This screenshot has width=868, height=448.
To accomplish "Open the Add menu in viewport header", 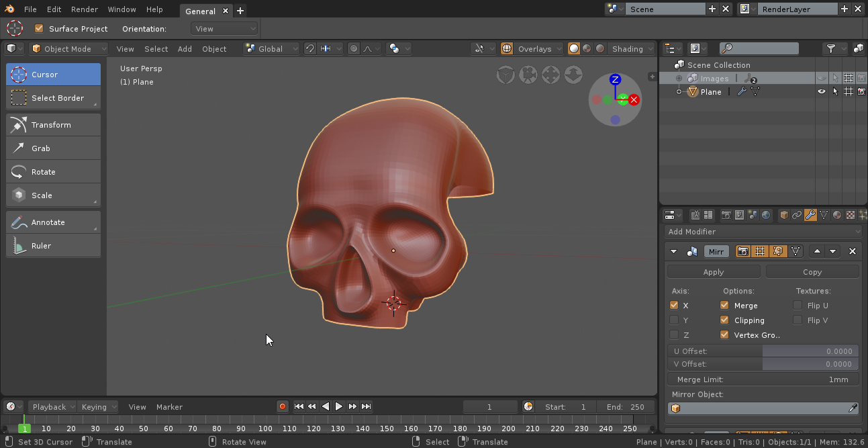I will (x=185, y=49).
